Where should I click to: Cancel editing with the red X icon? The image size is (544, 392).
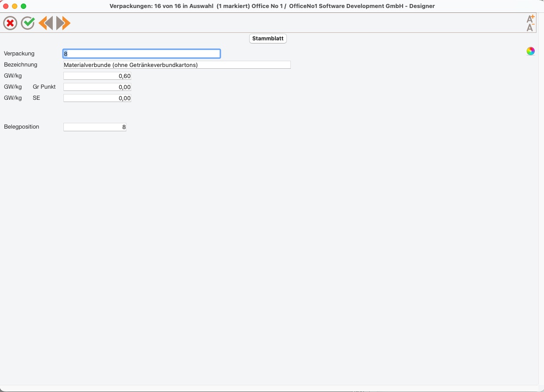tap(10, 23)
